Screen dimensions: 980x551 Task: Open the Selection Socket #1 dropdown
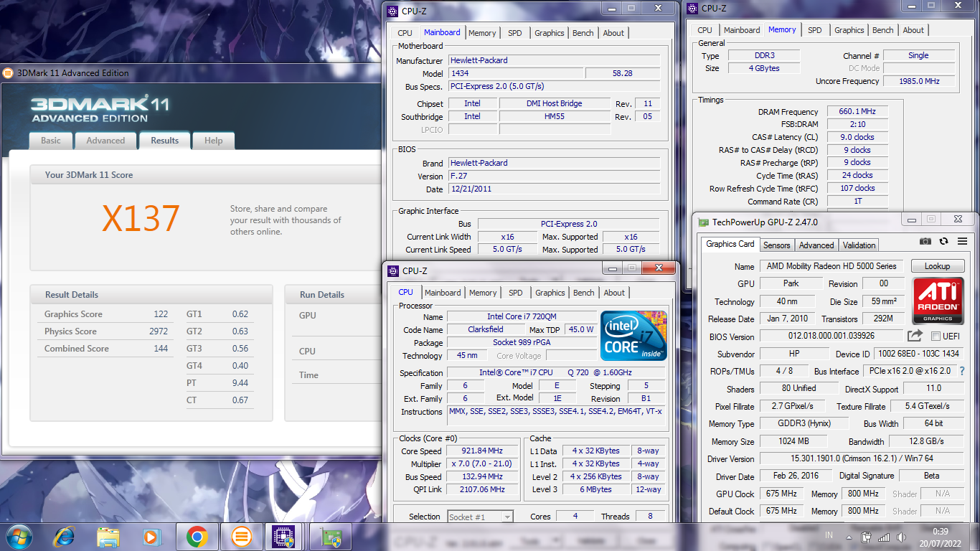click(480, 517)
